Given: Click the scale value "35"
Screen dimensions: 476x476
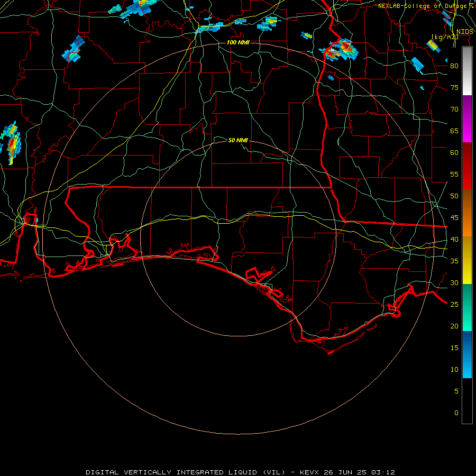Looking at the screenshot, I should [x=454, y=261].
